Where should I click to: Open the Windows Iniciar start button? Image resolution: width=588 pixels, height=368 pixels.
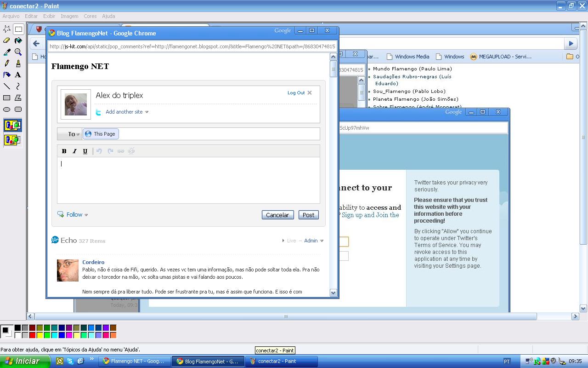click(24, 361)
